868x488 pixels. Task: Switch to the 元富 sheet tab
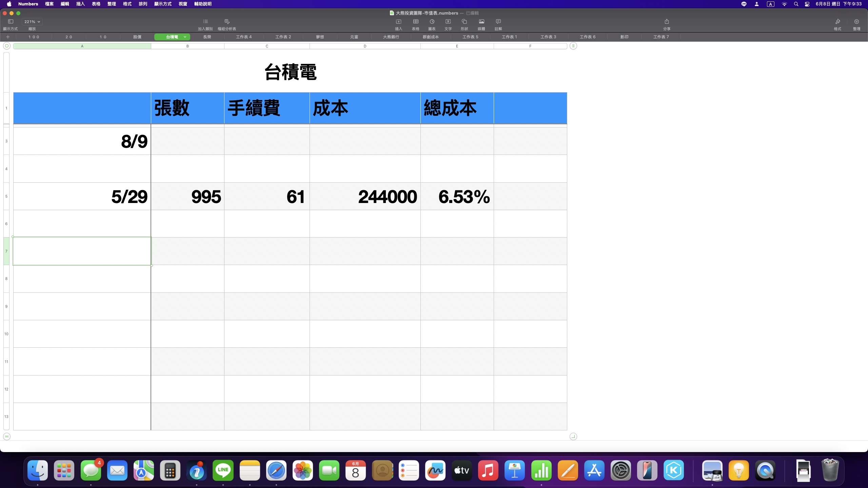point(354,37)
